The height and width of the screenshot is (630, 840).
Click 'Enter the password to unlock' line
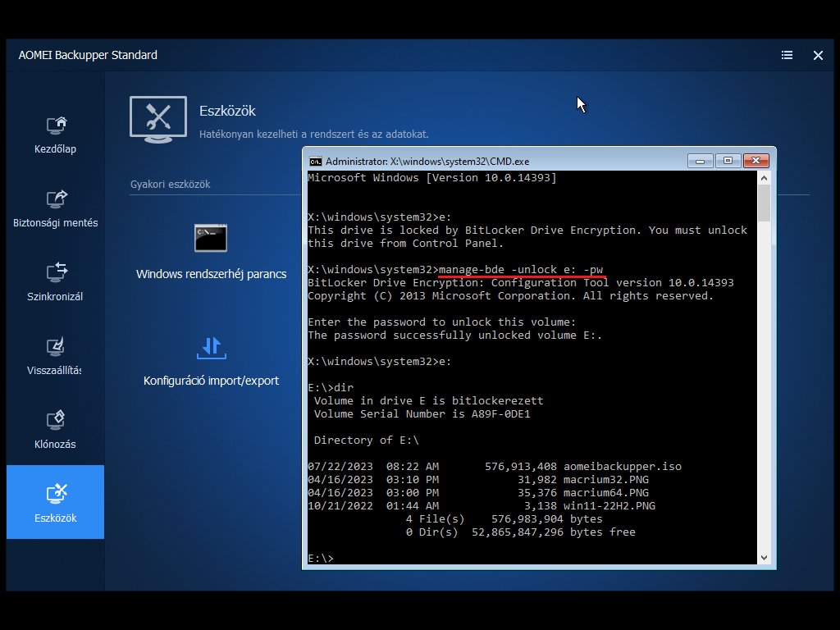coord(441,322)
